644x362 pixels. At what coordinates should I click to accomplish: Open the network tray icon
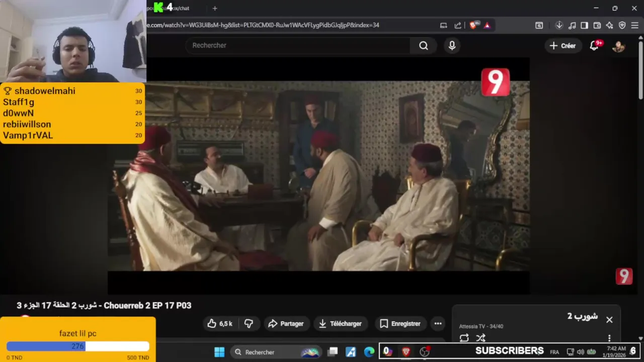pyautogui.click(x=570, y=352)
